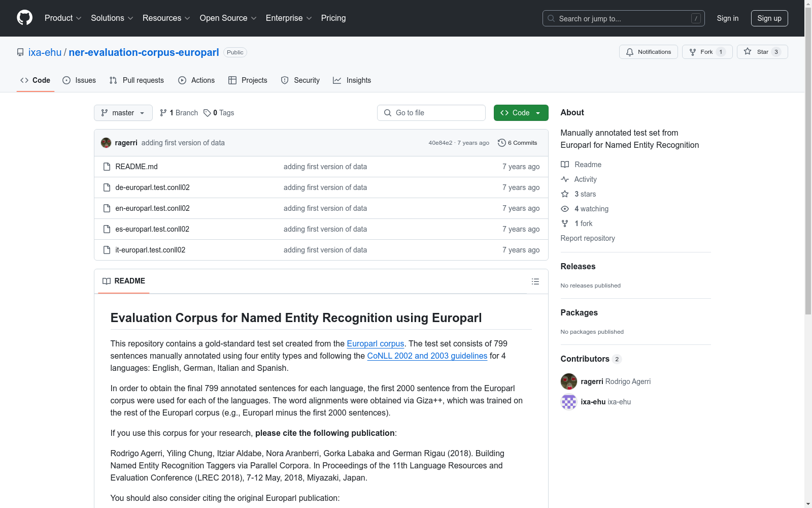The width and height of the screenshot is (812, 508).
Task: Switch to the Pull requests tab
Action: [x=137, y=80]
